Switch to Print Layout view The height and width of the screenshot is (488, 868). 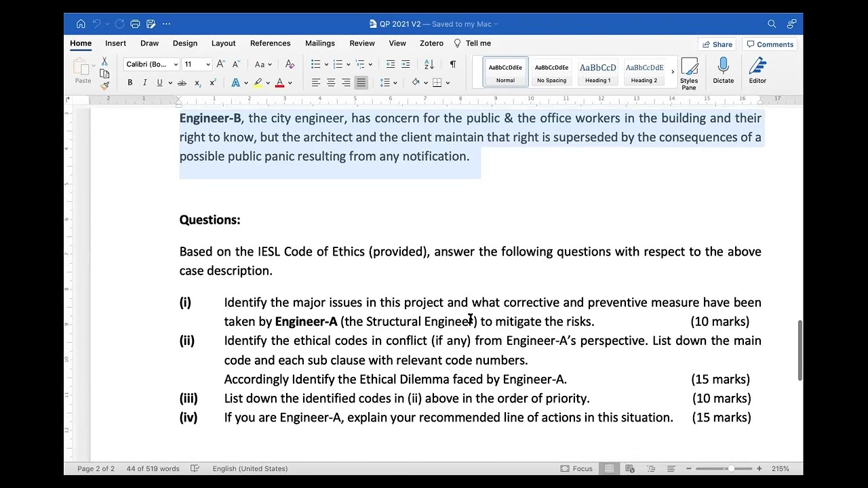tap(609, 468)
